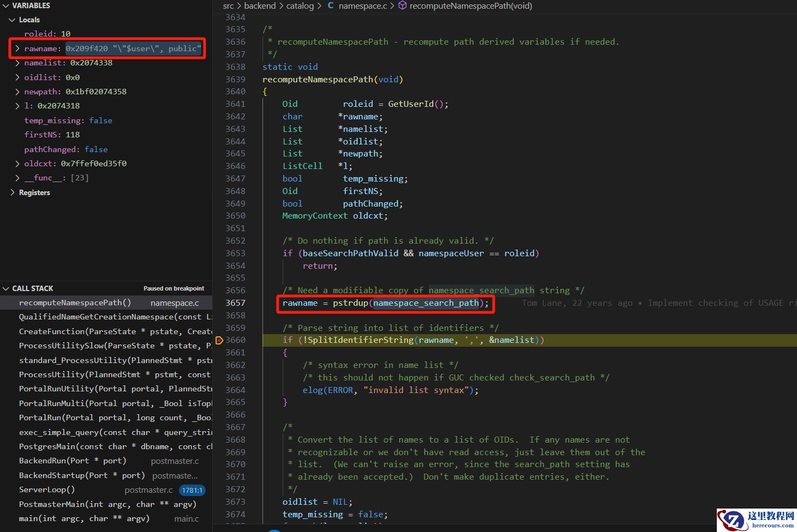
Task: Click line number 3657 in the gutter
Action: 235,303
